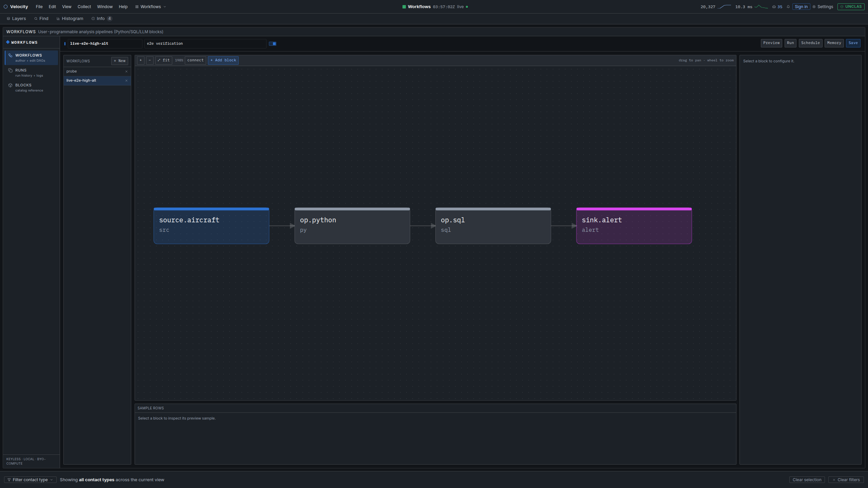Click the green Workflows status square

[404, 7]
